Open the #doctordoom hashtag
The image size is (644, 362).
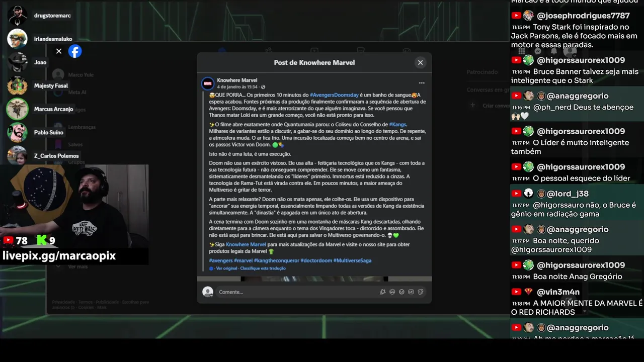(x=316, y=260)
